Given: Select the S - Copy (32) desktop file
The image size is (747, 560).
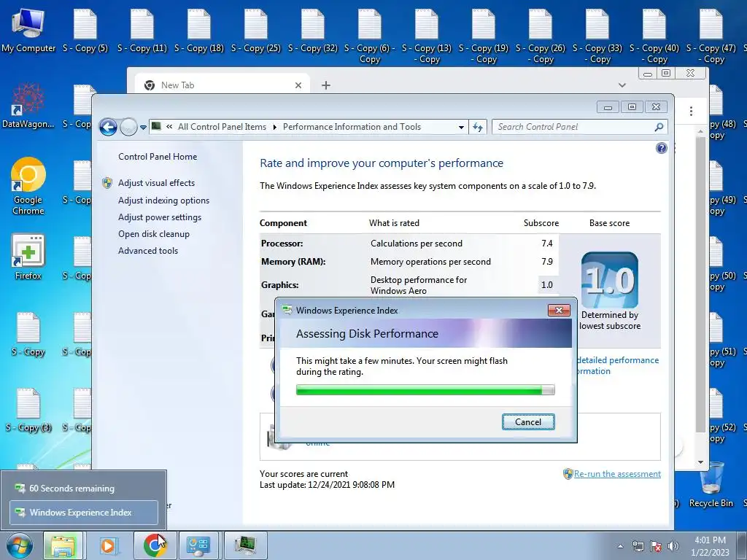Looking at the screenshot, I should point(312,31).
